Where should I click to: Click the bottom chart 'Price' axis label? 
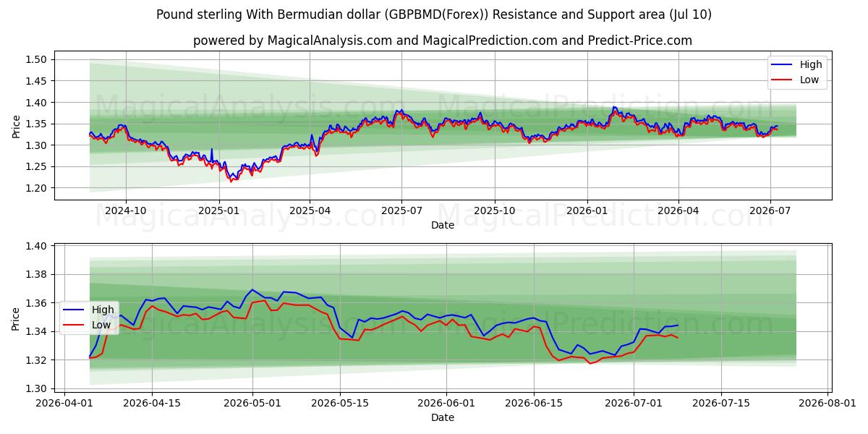(16, 319)
